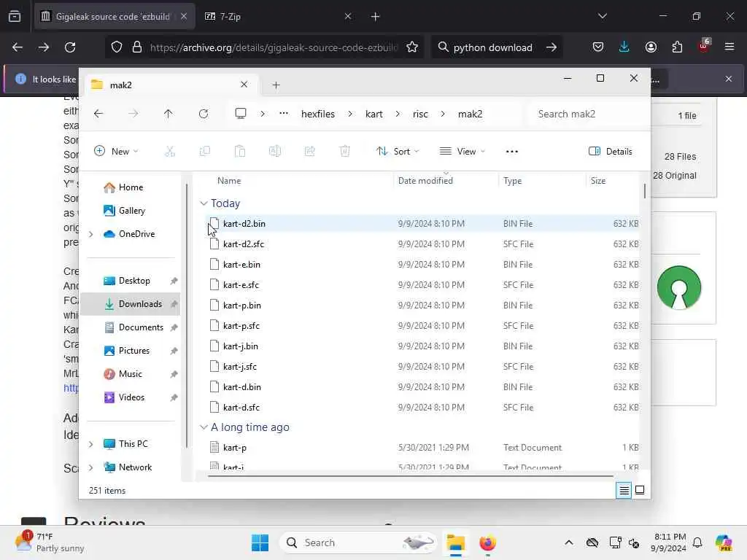Open Firefox from the taskbar

(x=487, y=542)
